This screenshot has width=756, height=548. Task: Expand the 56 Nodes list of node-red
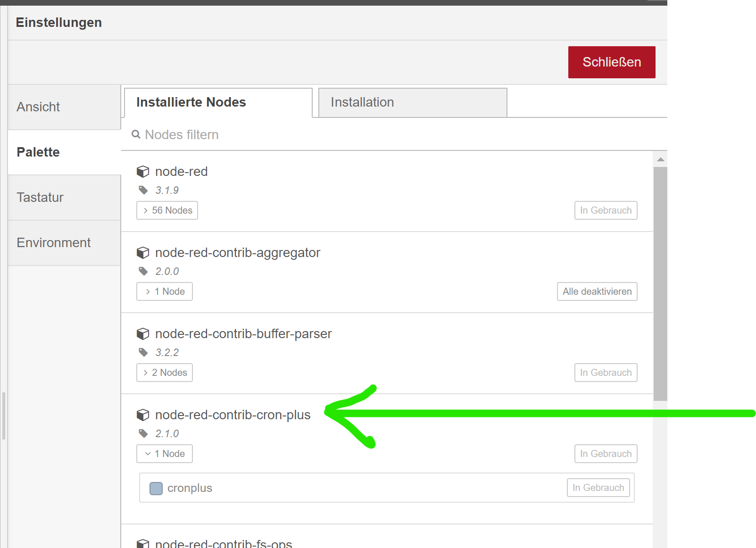tap(167, 210)
